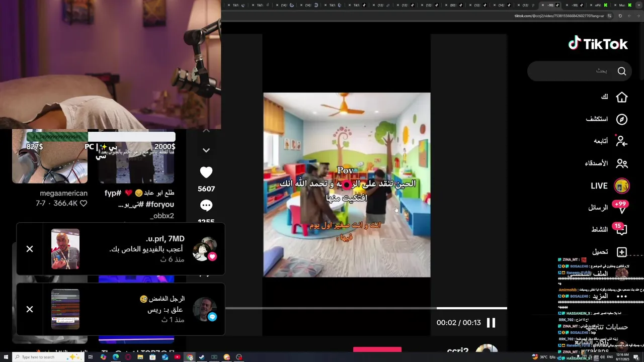The image size is (644, 362).
Task: Open the LIVE section icon
Action: pos(622,186)
